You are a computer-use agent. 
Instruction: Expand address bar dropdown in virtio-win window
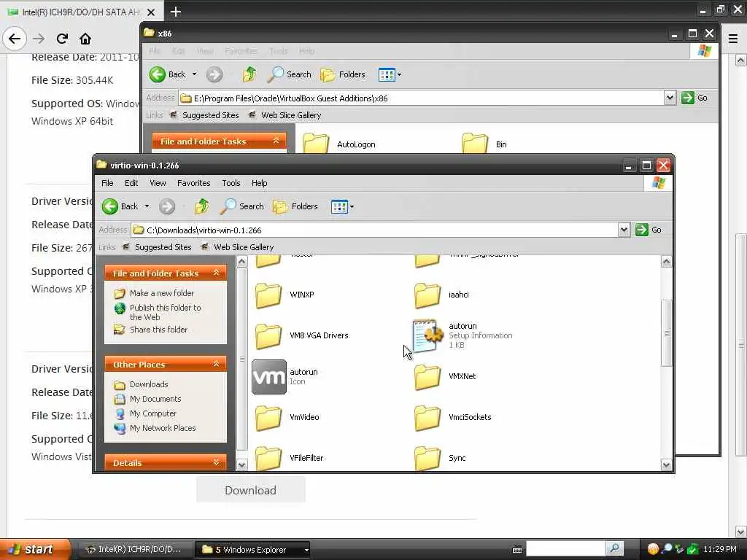click(624, 230)
